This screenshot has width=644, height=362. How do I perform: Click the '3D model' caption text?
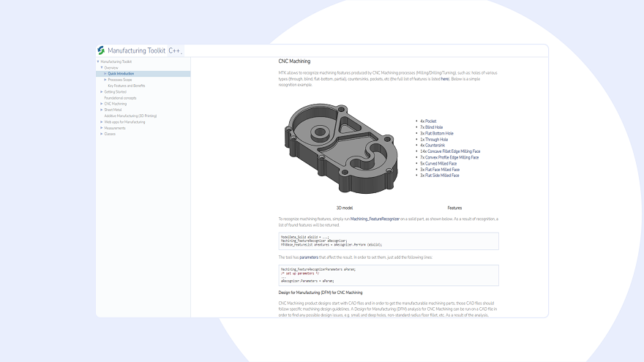345,208
